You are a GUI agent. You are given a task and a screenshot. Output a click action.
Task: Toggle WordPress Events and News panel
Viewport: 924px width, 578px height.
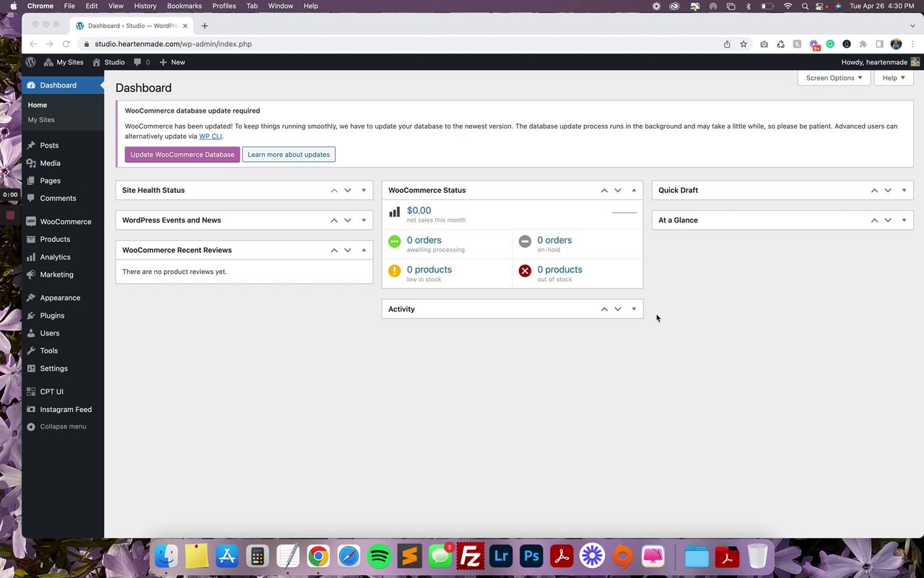click(364, 220)
